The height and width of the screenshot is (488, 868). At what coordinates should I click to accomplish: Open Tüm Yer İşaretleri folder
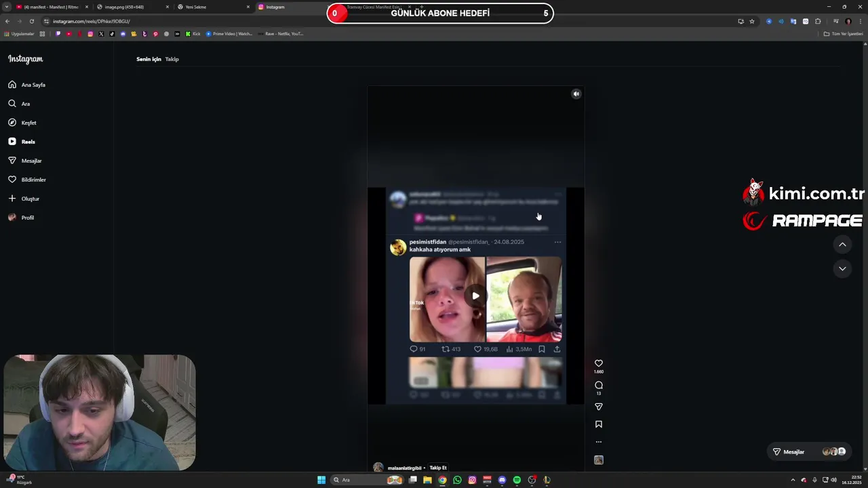(x=843, y=34)
